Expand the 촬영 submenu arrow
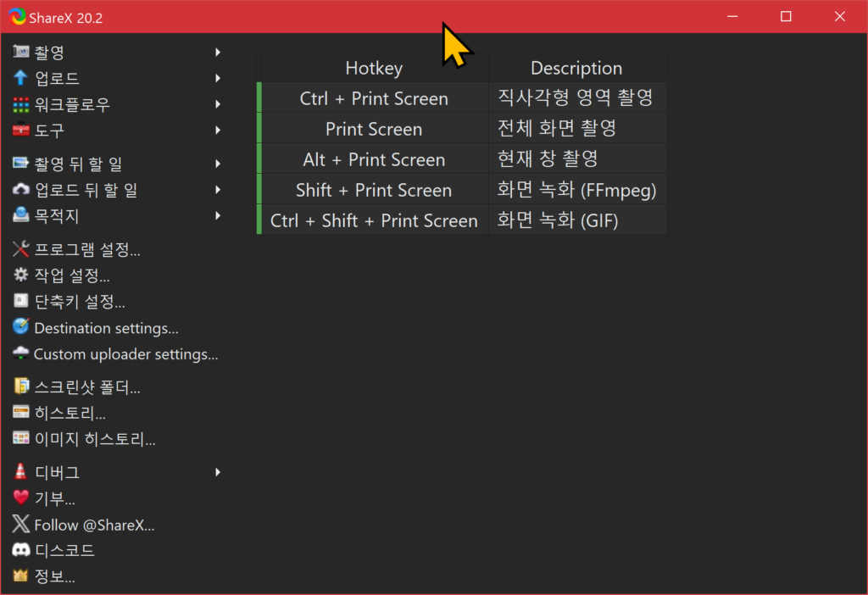 [218, 52]
